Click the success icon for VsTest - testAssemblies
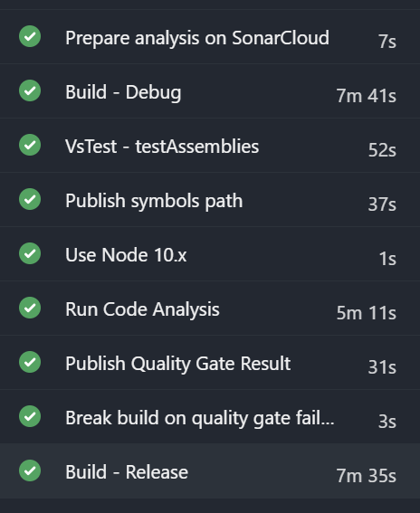Screen dimensions: 420x513 pyautogui.click(x=30, y=145)
